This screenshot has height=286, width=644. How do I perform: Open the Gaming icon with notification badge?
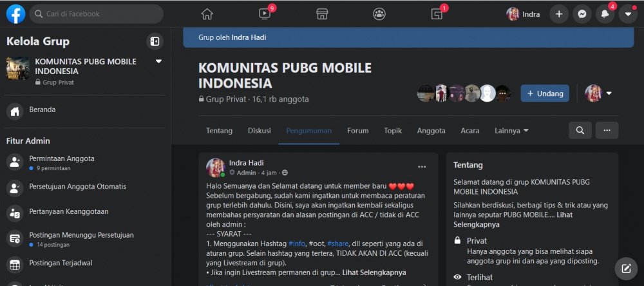(437, 14)
